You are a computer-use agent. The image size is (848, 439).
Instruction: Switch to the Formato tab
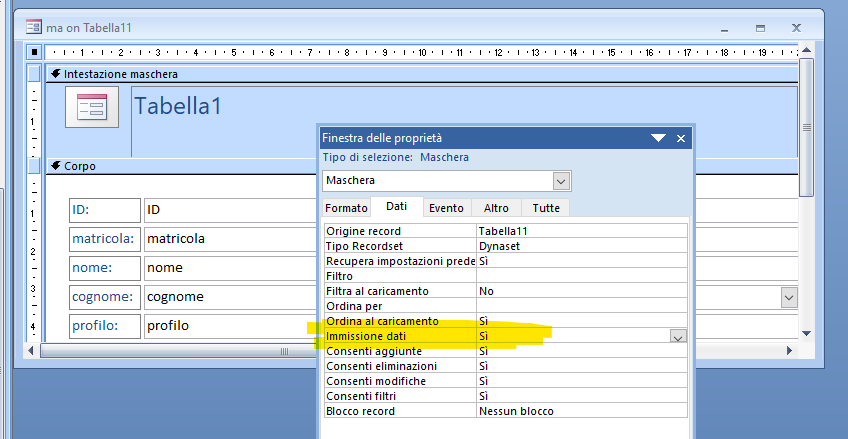click(346, 208)
